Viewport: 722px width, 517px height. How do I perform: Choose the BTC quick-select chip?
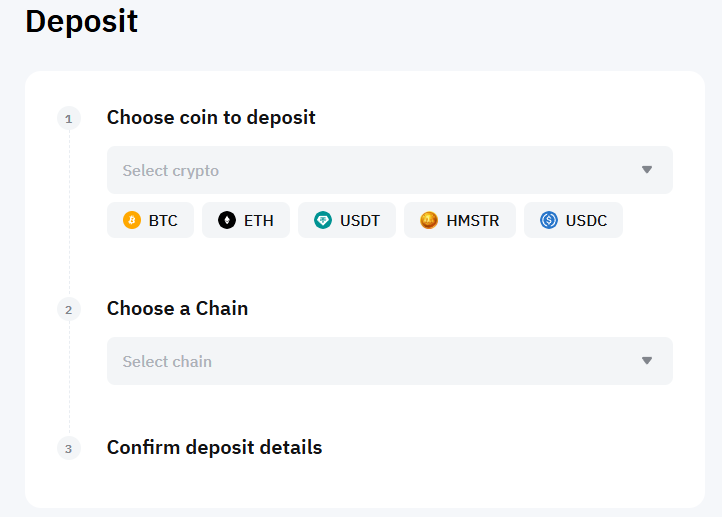(150, 220)
